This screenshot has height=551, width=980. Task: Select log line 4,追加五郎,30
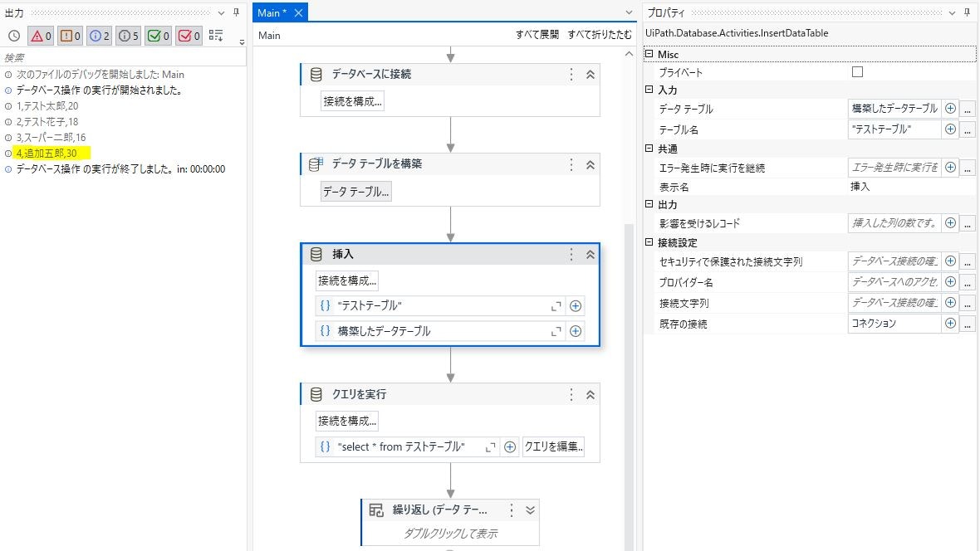(47, 153)
